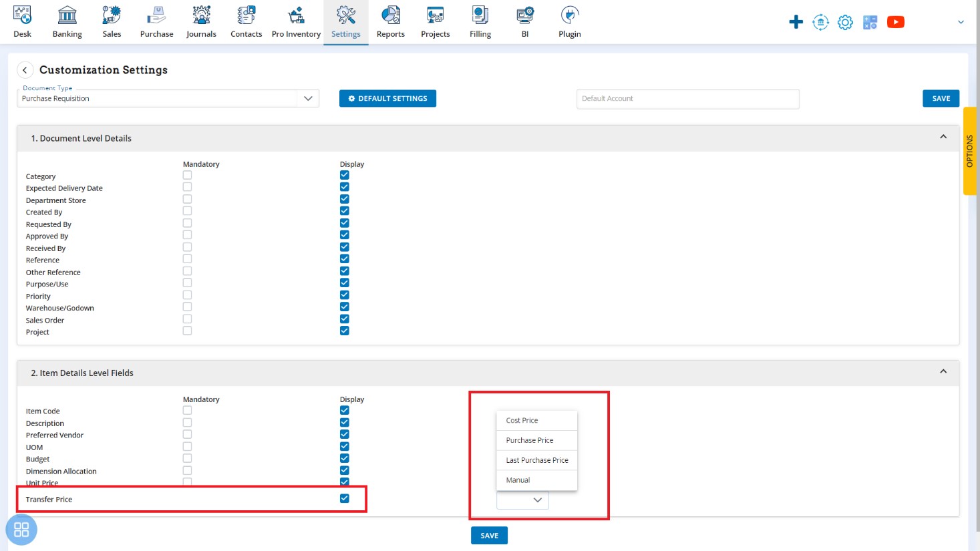The height and width of the screenshot is (551, 980).
Task: Choose Purchase Price from the list
Action: point(537,440)
